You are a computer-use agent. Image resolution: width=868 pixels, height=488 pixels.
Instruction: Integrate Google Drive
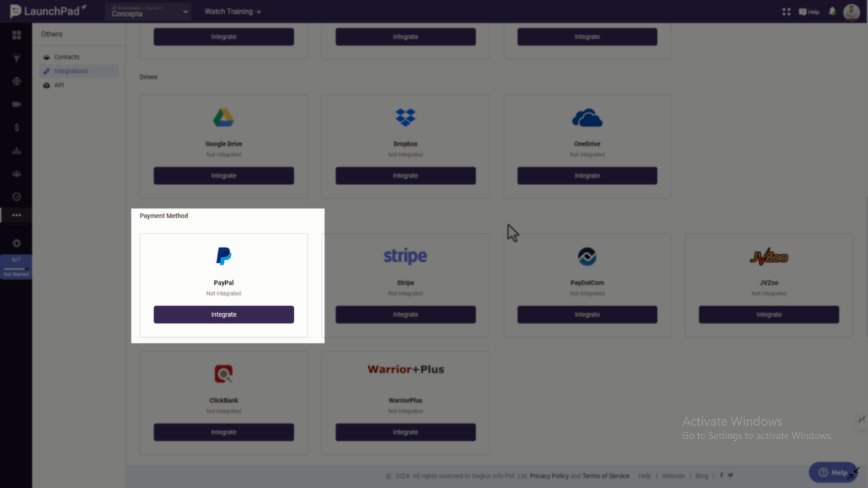(x=223, y=176)
